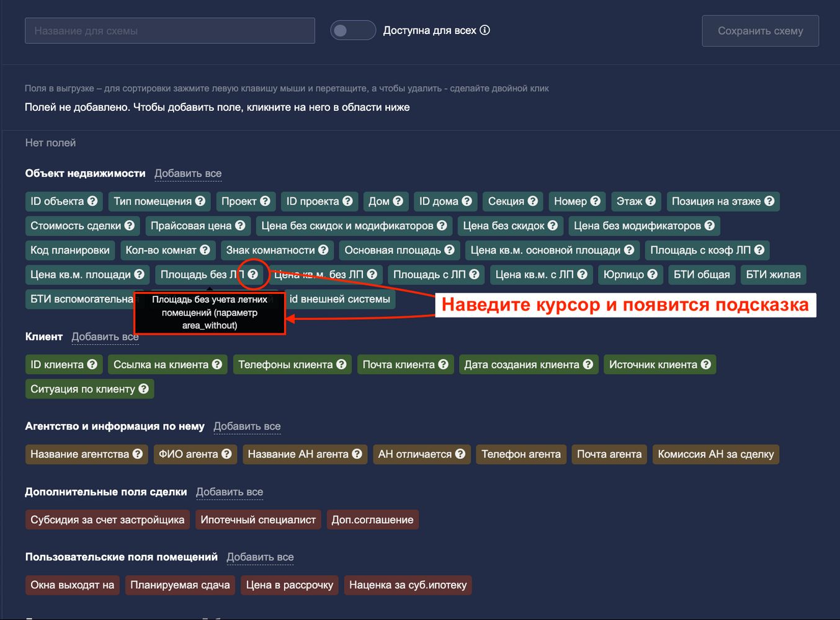Click the info icon after "Доступна для всех"

485,30
